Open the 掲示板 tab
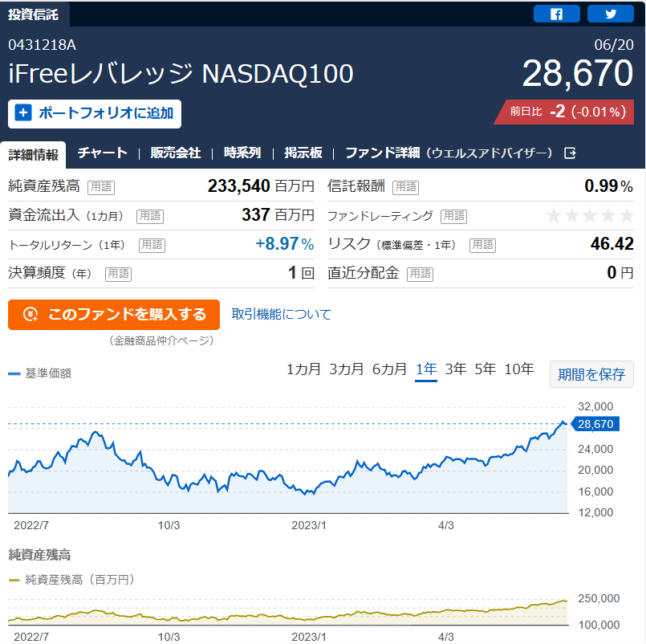Image resolution: width=646 pixels, height=644 pixels. (x=303, y=153)
